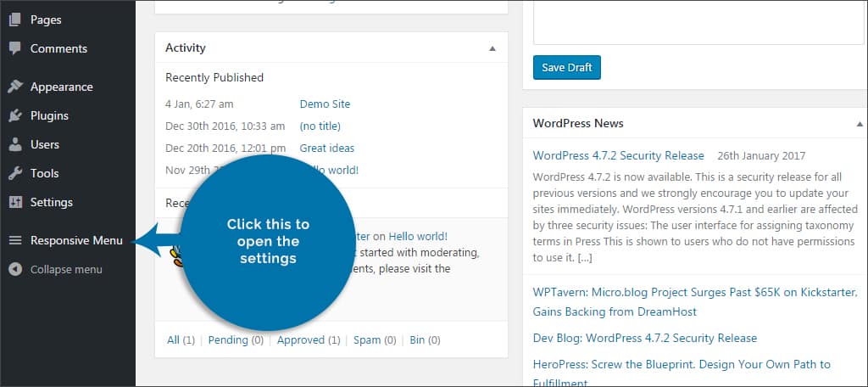The width and height of the screenshot is (868, 387).
Task: Click the Settings sliders icon
Action: click(15, 202)
